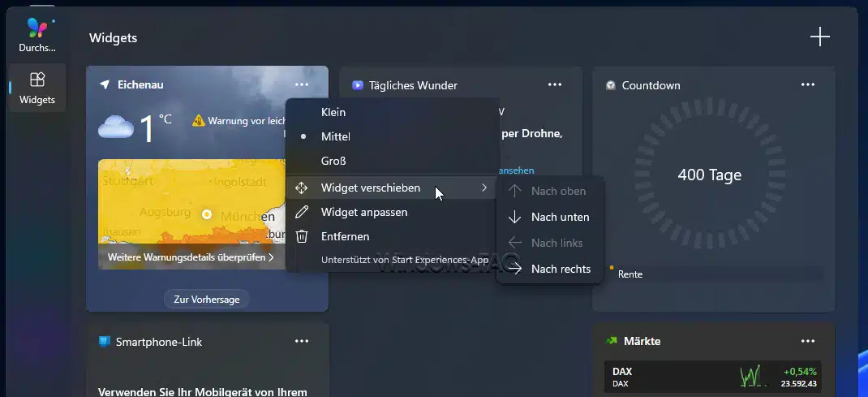Select the Mittel widget size option
This screenshot has height=397, width=868.
pos(335,136)
